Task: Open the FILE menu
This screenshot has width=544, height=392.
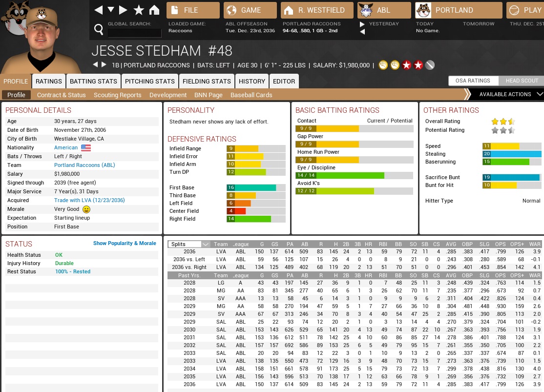Action: [192, 10]
